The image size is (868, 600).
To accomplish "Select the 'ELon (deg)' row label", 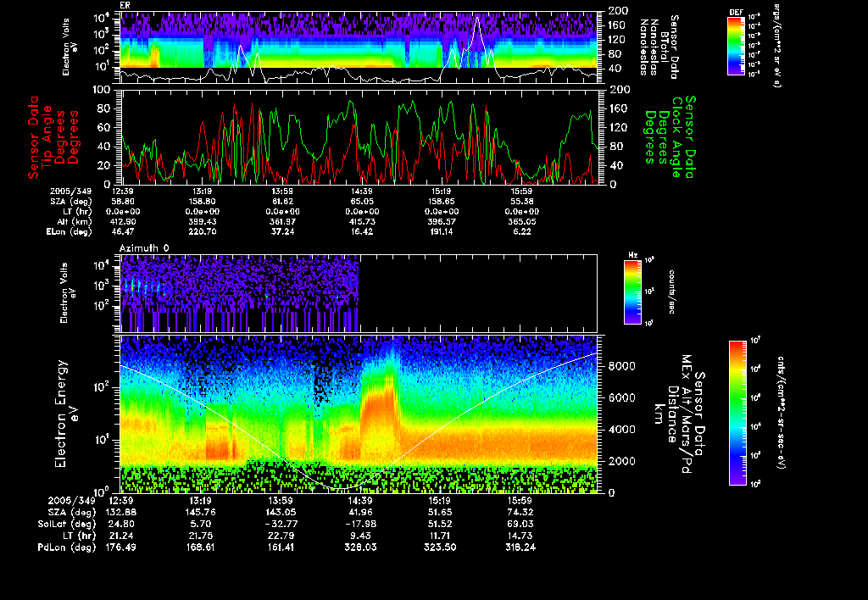I will [70, 232].
